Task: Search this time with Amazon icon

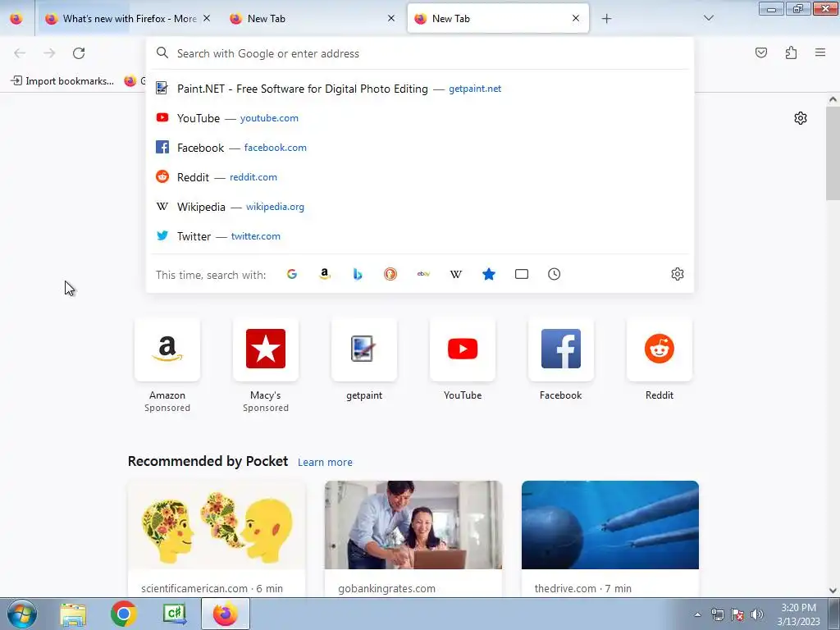Action: 325,274
